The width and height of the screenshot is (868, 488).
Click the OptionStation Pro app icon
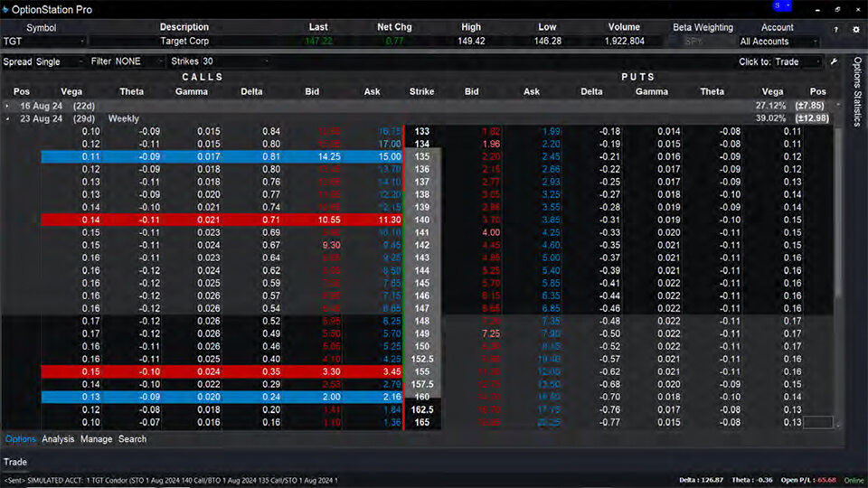tap(5, 9)
